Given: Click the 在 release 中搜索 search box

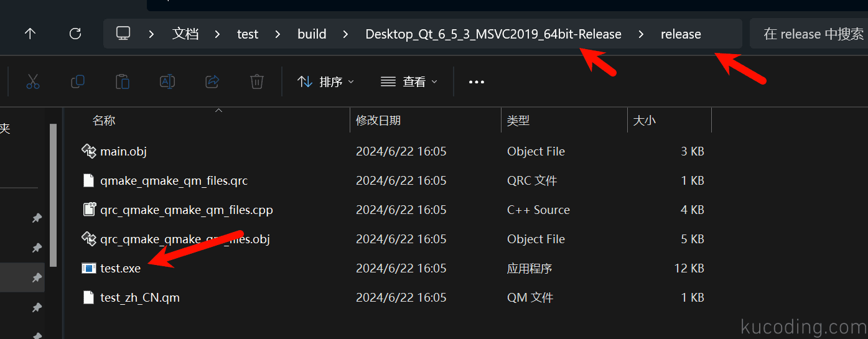Looking at the screenshot, I should click(809, 34).
